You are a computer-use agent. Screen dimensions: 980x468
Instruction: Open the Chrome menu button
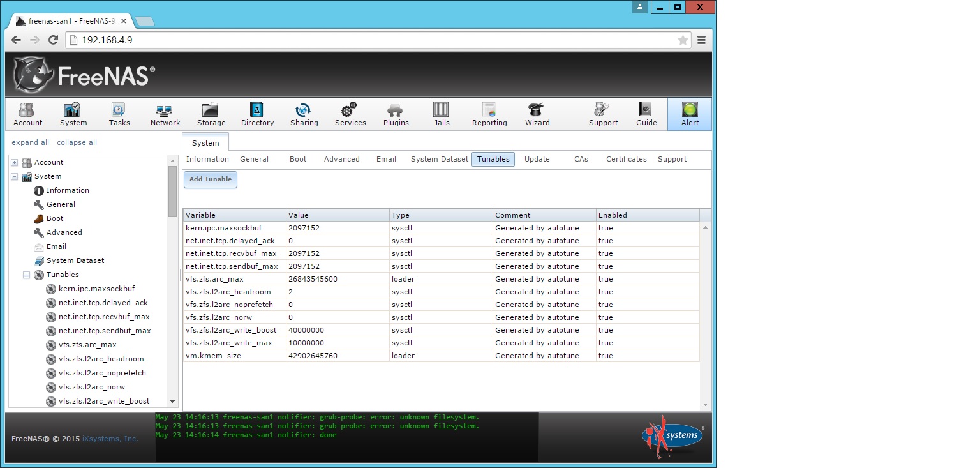coord(701,40)
